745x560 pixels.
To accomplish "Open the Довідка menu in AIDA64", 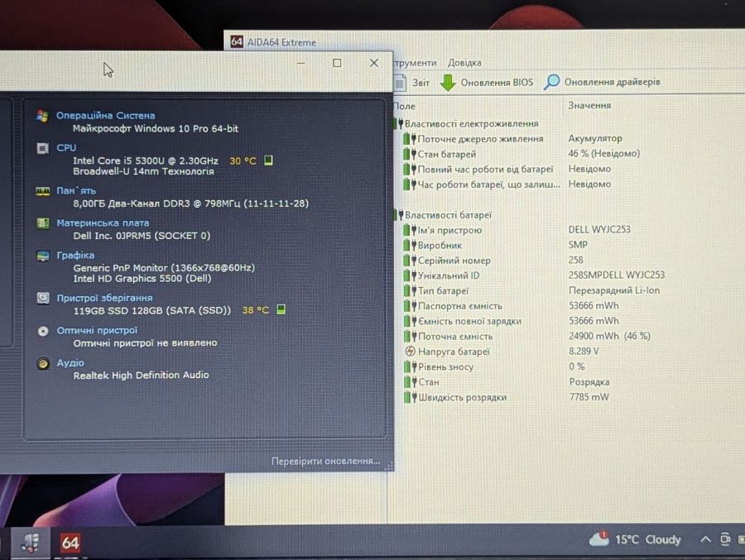I will pyautogui.click(x=464, y=63).
